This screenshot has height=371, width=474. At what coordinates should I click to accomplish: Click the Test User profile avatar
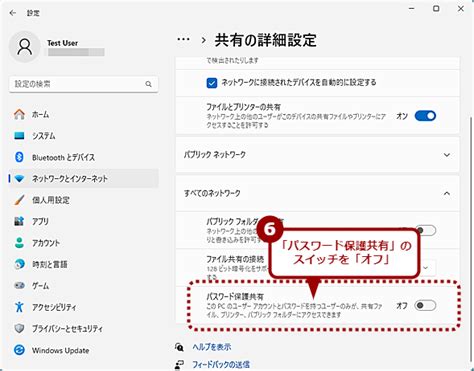pyautogui.click(x=25, y=47)
